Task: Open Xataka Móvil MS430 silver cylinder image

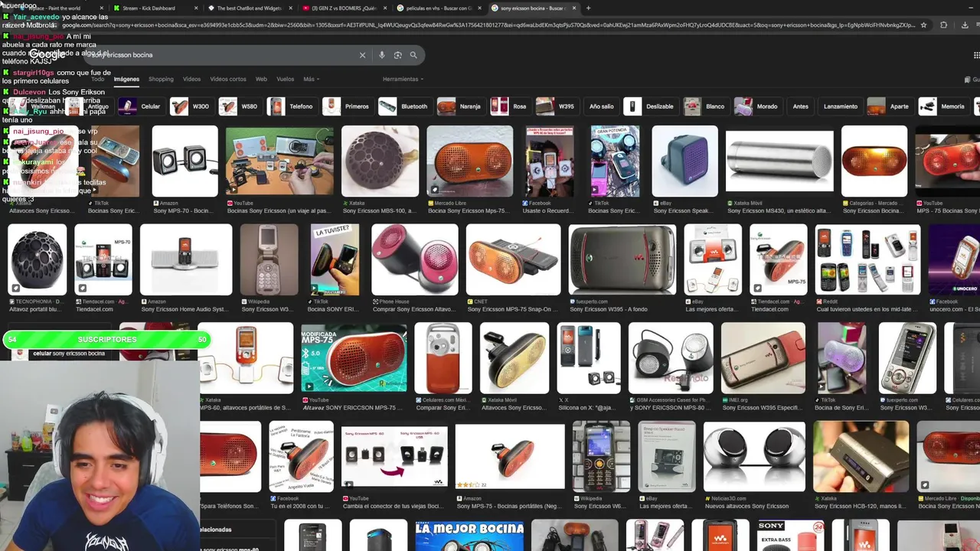Action: [779, 161]
